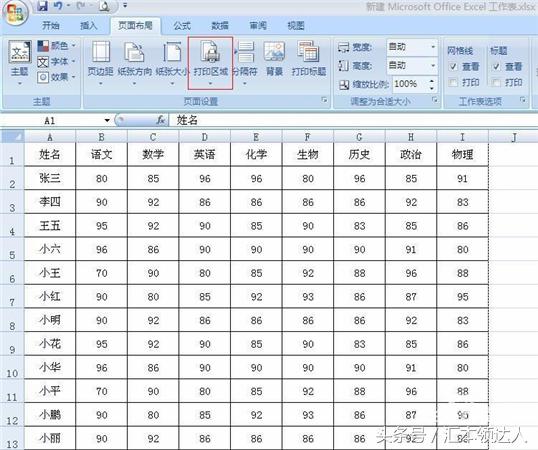Select header cell 化学

[x=256, y=154]
